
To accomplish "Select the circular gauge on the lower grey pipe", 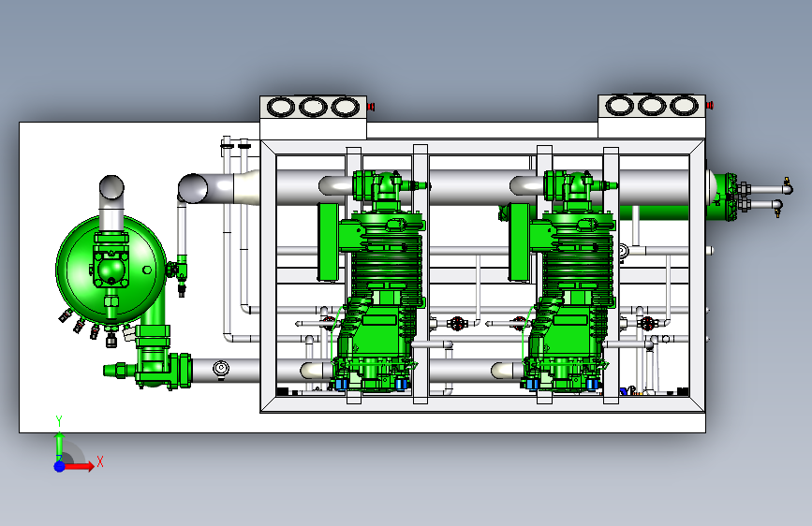I will [x=221, y=369].
